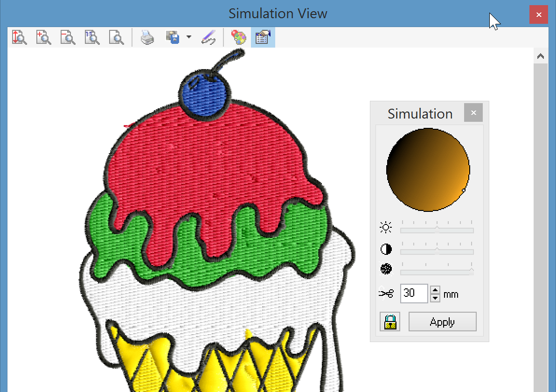
Task: Print the simulation with the printer icon
Action: [x=147, y=37]
